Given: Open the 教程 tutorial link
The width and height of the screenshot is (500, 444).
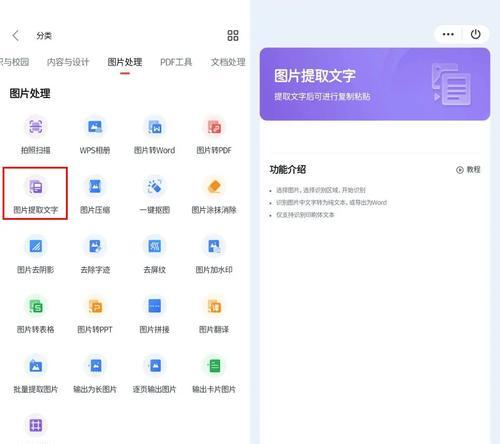Looking at the screenshot, I should coord(468,170).
